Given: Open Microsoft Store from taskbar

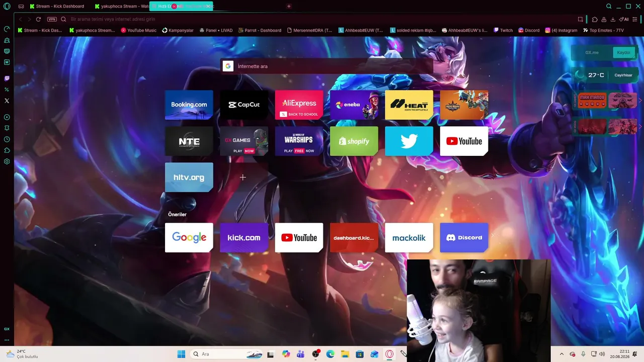Looking at the screenshot, I should (360, 354).
